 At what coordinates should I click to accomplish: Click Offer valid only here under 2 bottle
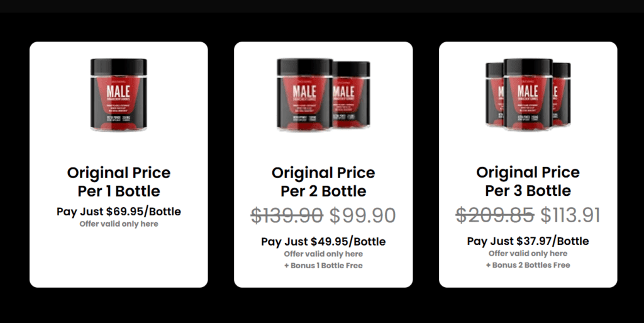click(x=323, y=254)
